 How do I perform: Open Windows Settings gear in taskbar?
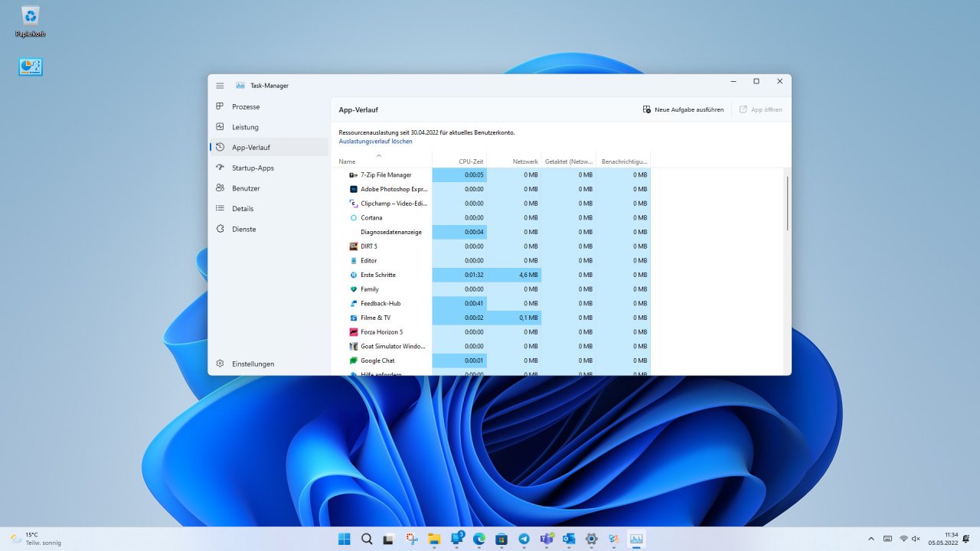591,539
